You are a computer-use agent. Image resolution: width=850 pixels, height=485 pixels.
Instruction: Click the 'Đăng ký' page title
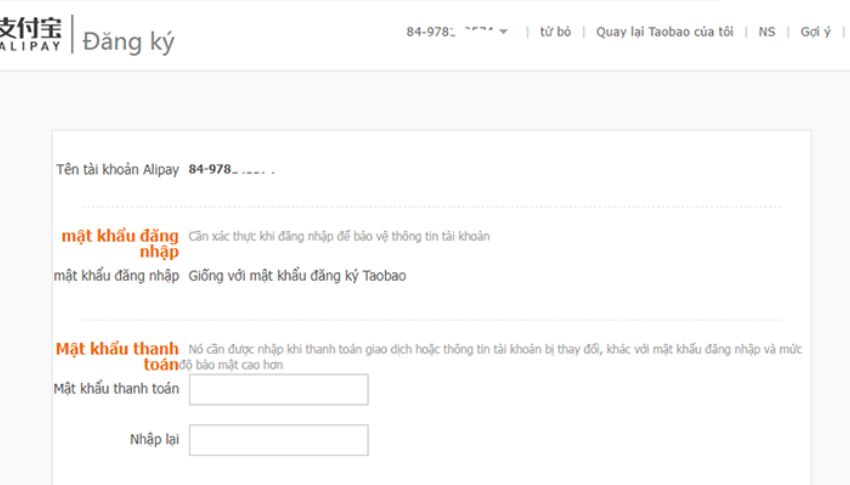click(128, 42)
